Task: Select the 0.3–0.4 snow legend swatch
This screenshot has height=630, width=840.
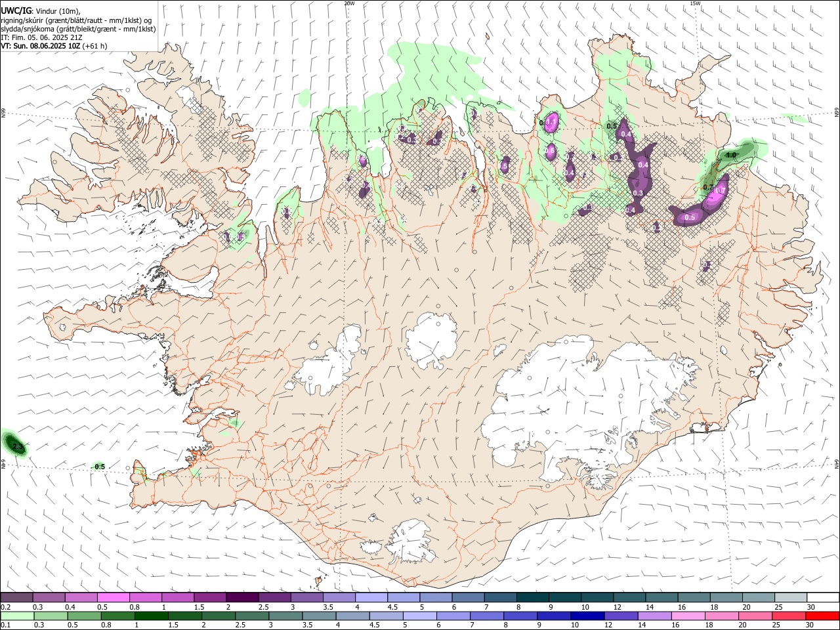Action: 49,598
